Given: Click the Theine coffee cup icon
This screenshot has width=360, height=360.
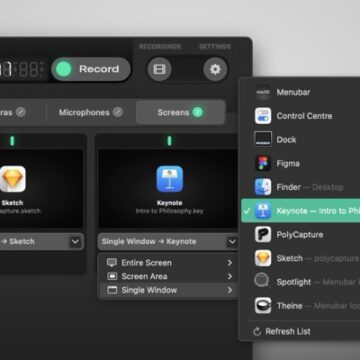Looking at the screenshot, I should (263, 306).
